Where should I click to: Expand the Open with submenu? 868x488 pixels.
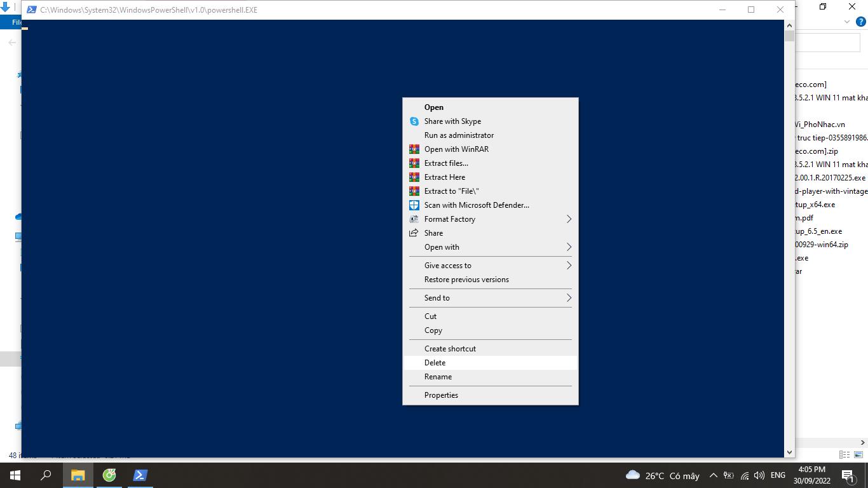[569, 247]
